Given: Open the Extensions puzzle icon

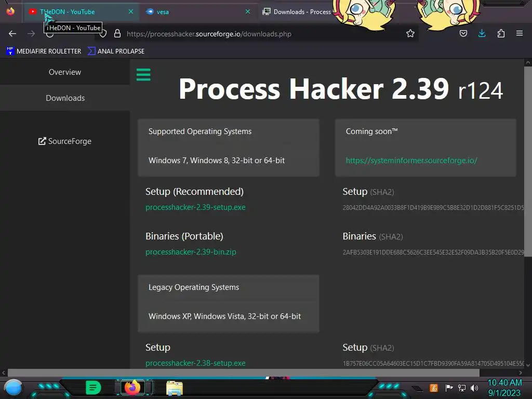Looking at the screenshot, I should [x=501, y=33].
